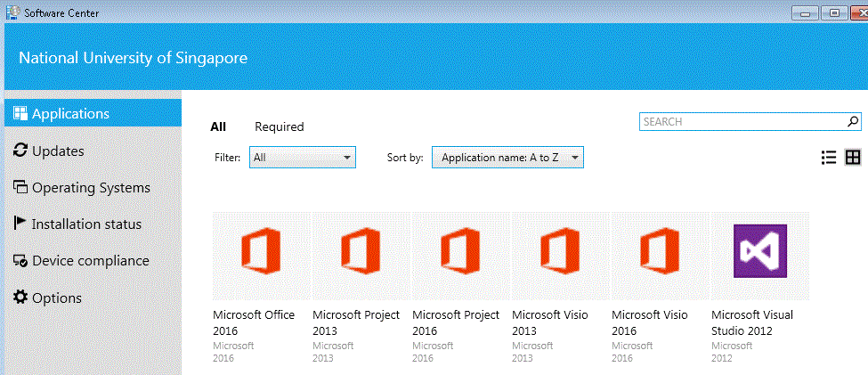The image size is (868, 375).
Task: Select Applications in the sidebar
Action: click(70, 114)
